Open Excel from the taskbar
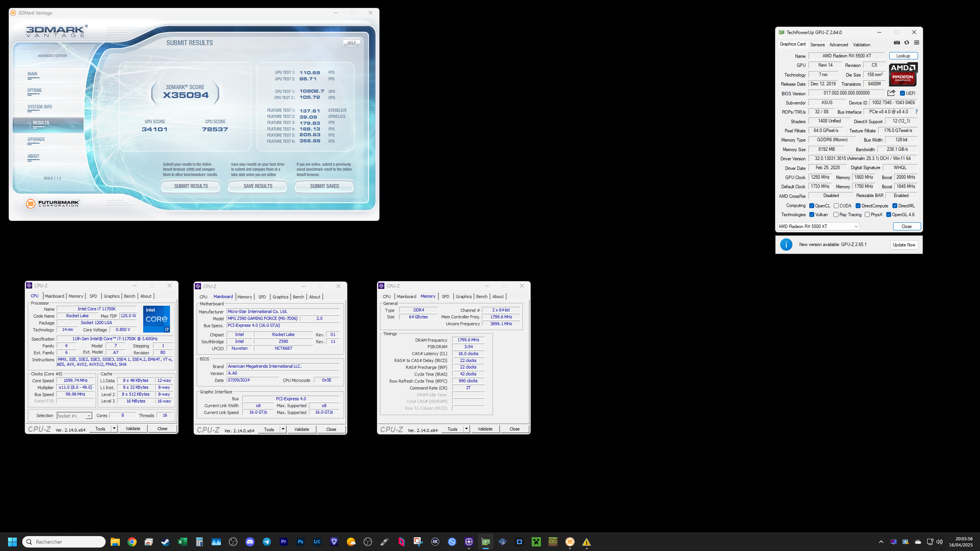The image size is (980, 551). (182, 542)
